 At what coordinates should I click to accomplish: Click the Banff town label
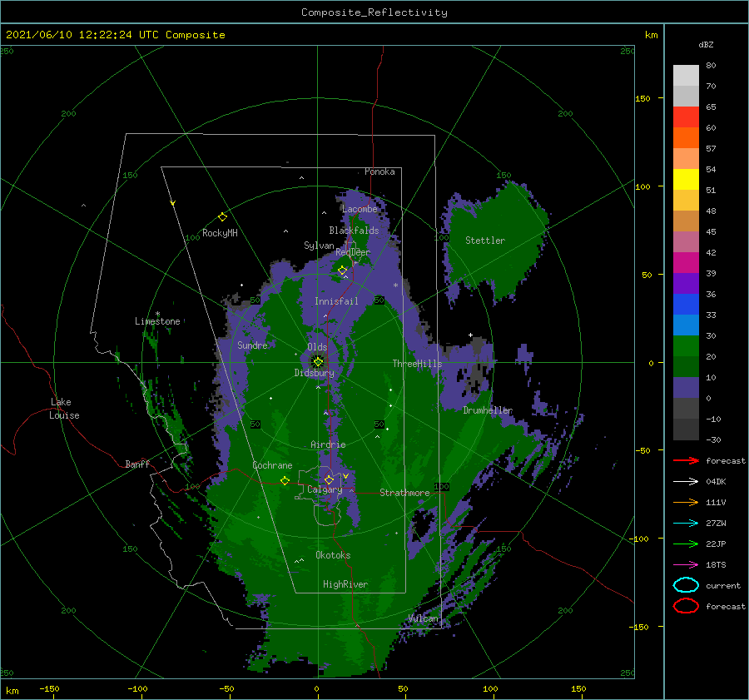click(x=137, y=464)
